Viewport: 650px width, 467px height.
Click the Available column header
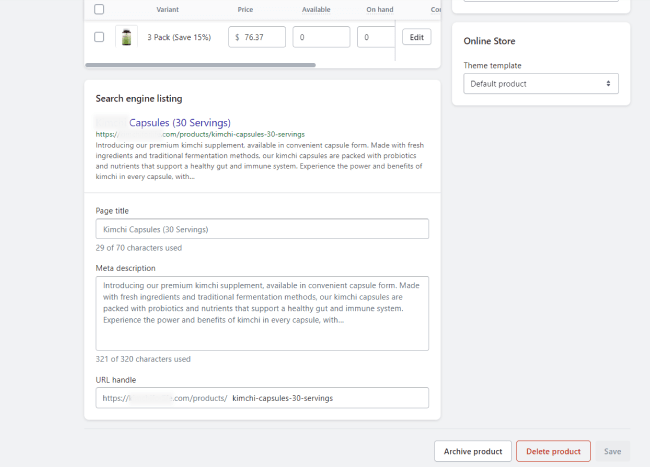click(316, 10)
